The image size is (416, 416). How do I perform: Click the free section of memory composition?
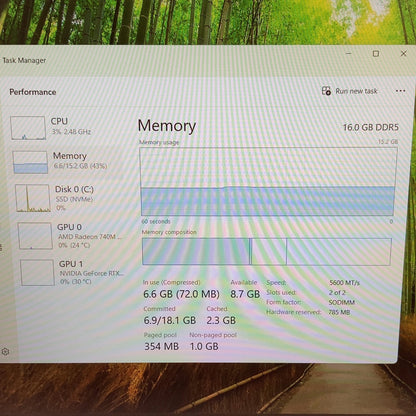click(338, 252)
